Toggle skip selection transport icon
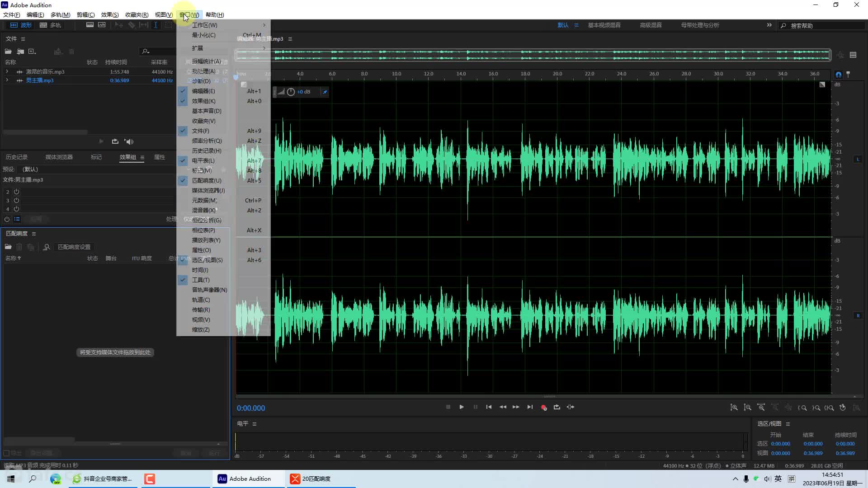The width and height of the screenshot is (868, 488). click(571, 407)
